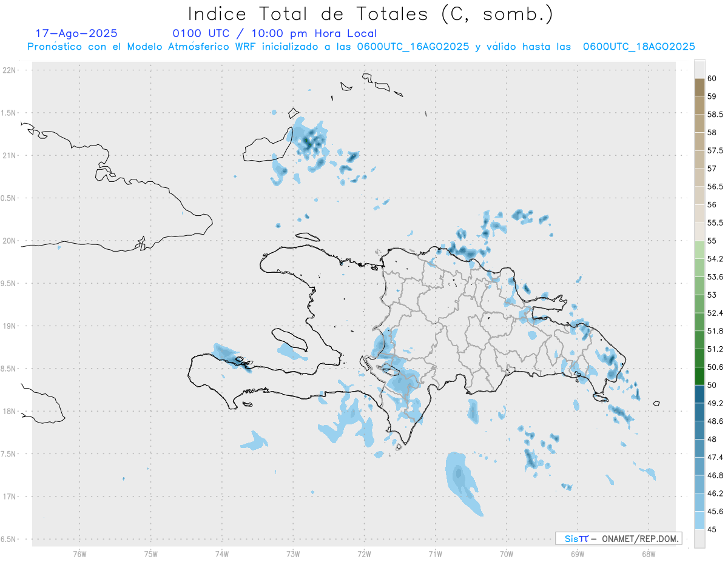
Task: Click the colorbar value '60'
Action: (713, 78)
